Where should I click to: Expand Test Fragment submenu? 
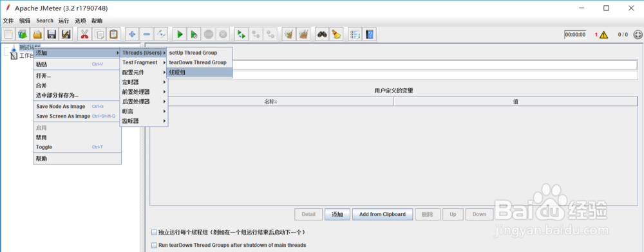click(x=143, y=62)
